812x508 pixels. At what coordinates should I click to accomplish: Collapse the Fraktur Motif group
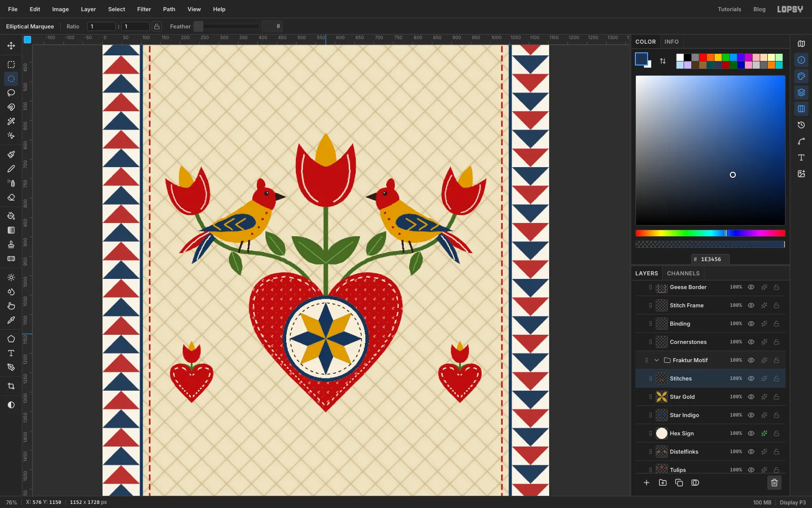tap(657, 360)
